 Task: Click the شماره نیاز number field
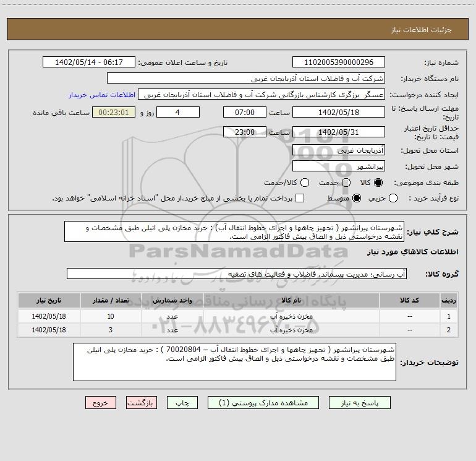339,62
